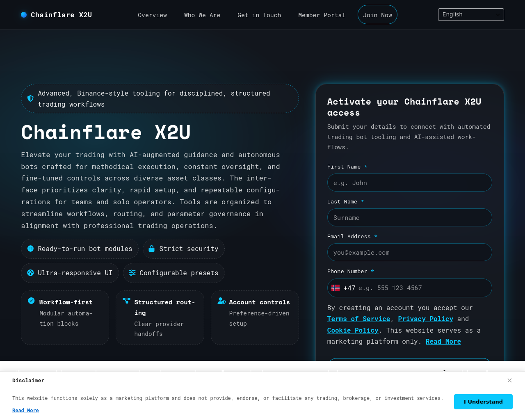Click the Activate your Chainflare X2U access heading

pyautogui.click(x=404, y=107)
